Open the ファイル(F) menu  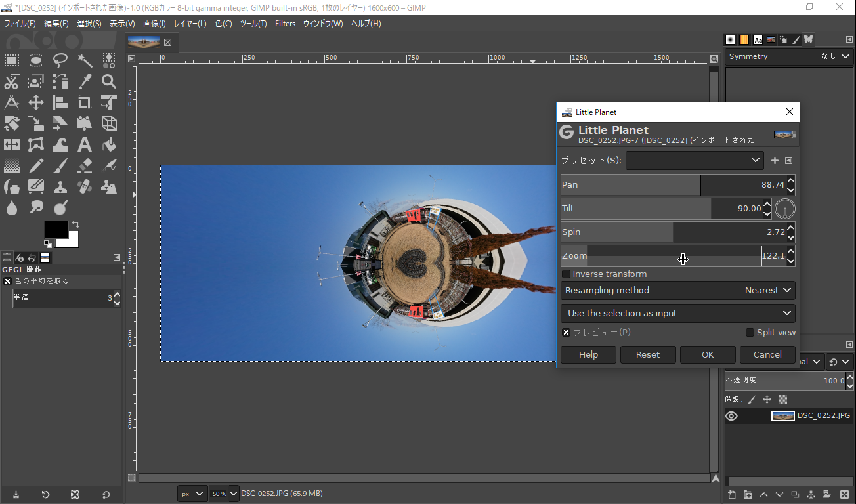[20, 24]
